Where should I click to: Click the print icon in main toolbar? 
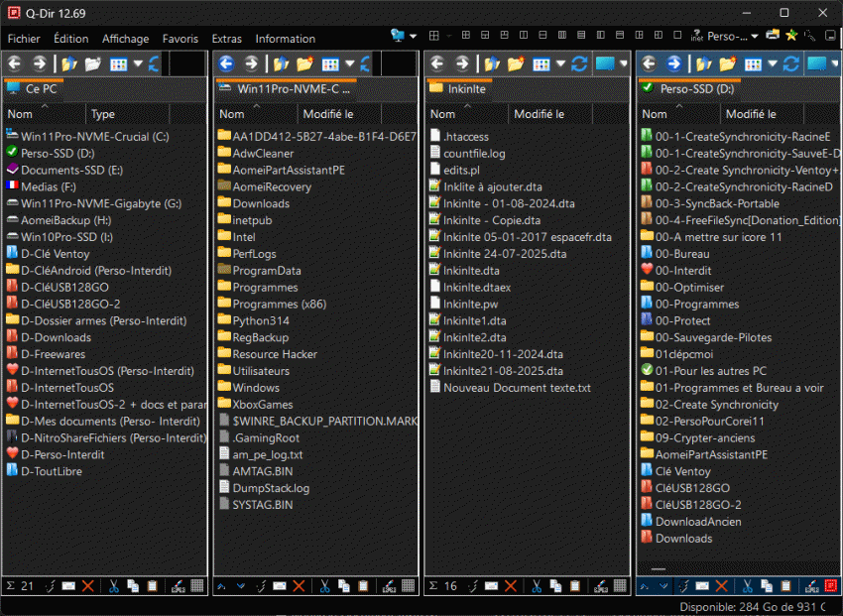(x=773, y=36)
